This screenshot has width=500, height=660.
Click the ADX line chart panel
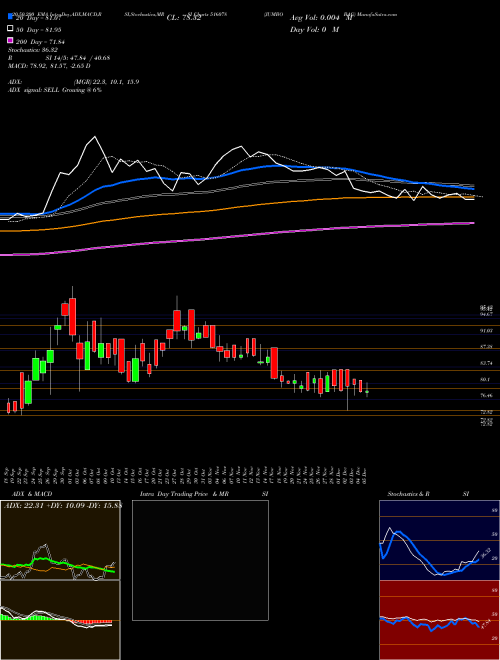click(60, 540)
